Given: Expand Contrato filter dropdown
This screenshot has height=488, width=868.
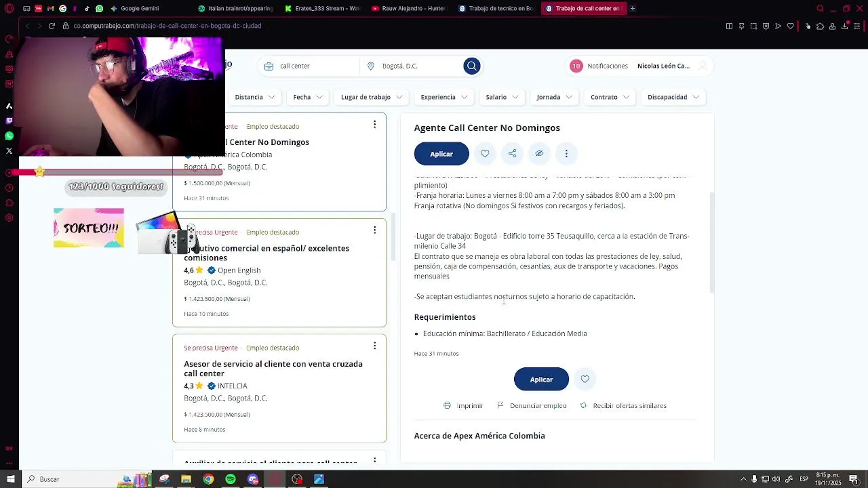Looking at the screenshot, I should click(x=610, y=97).
